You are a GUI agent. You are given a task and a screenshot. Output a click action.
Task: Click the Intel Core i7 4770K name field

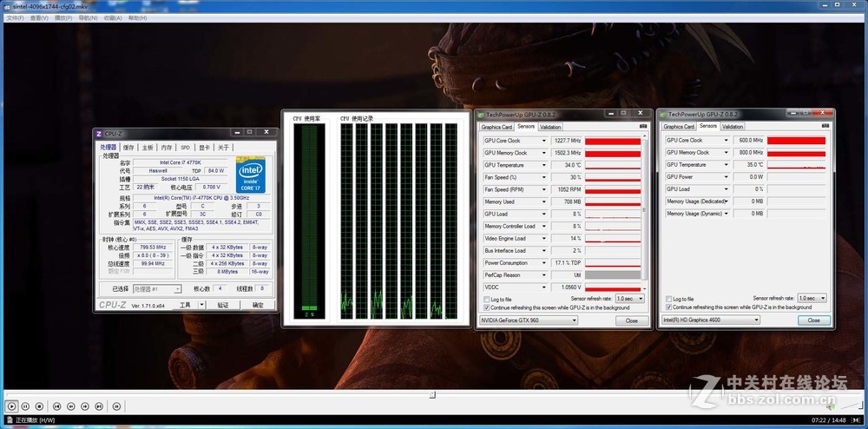point(181,162)
